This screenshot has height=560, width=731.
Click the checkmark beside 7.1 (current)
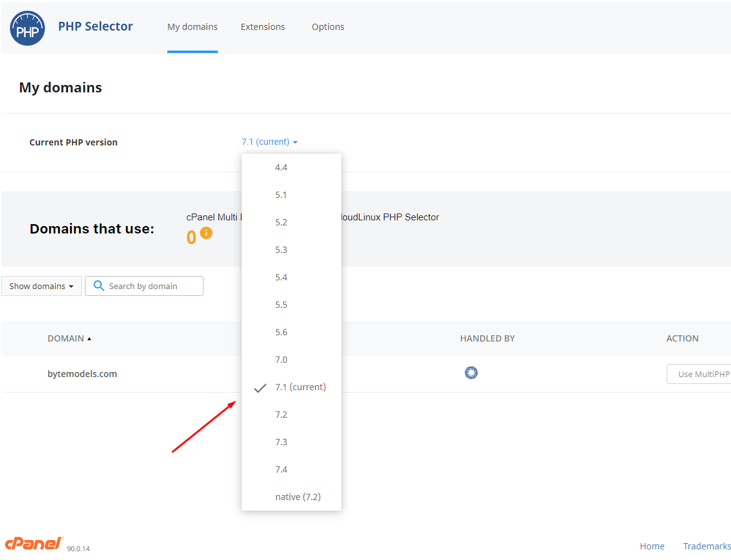click(260, 388)
